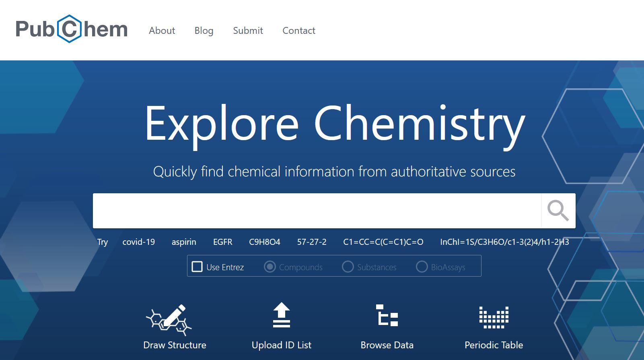Enable the Use Entrez checkbox

coord(197,267)
